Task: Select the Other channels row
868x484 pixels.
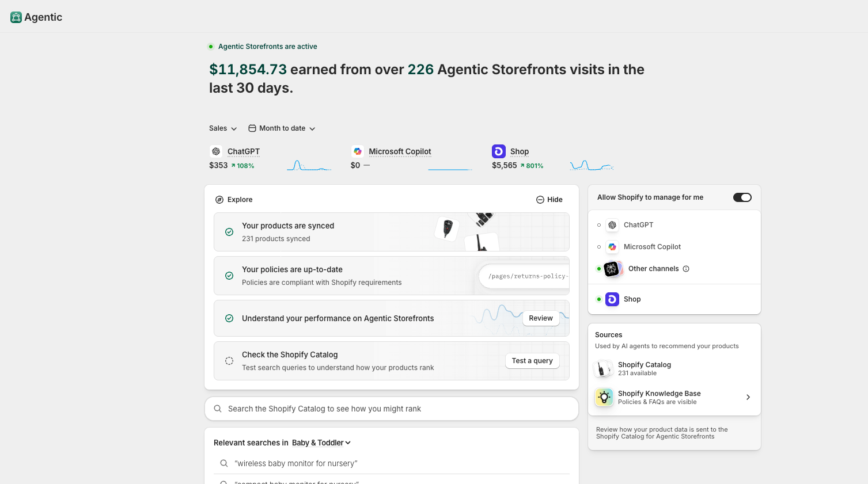Action: (674, 269)
